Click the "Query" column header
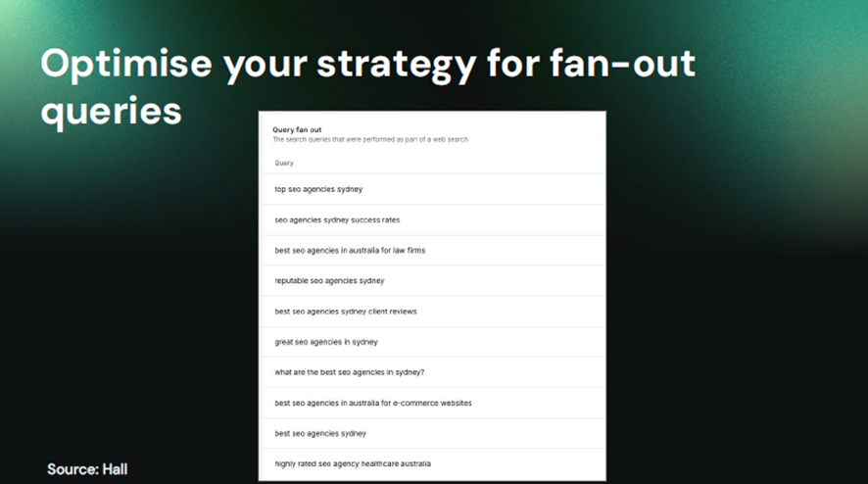The image size is (868, 484). 284,163
